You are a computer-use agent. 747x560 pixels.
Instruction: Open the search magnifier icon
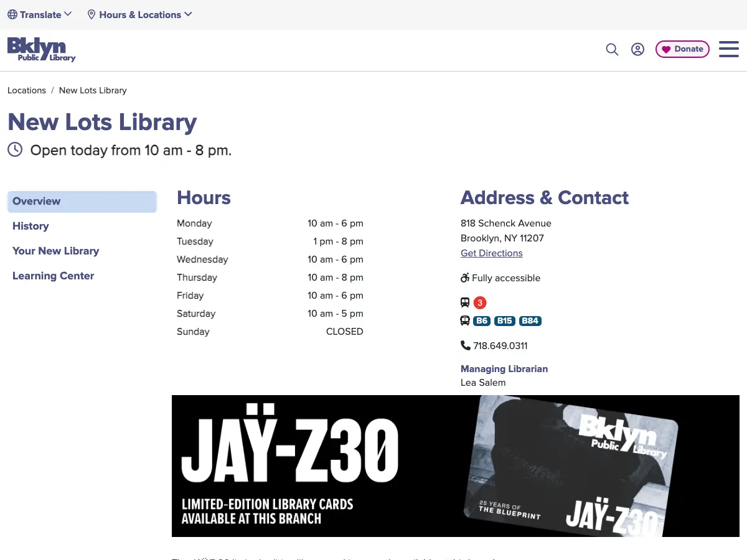[x=612, y=49]
